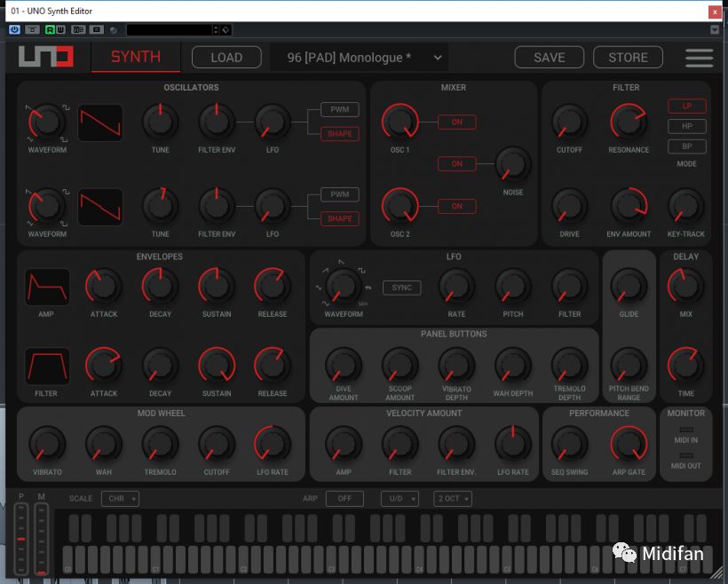Switch to the SYNTH tab
The width and height of the screenshot is (728, 584).
click(x=136, y=57)
